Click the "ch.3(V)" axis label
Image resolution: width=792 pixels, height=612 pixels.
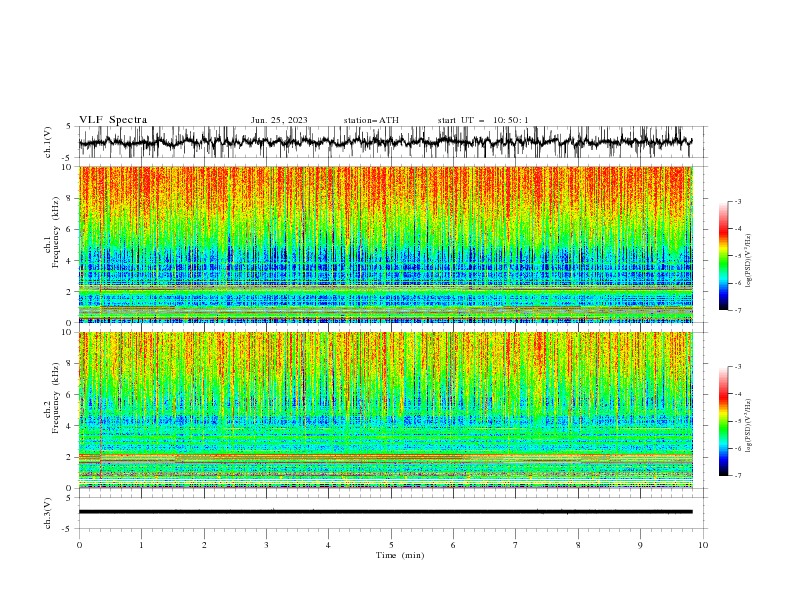pyautogui.click(x=48, y=513)
